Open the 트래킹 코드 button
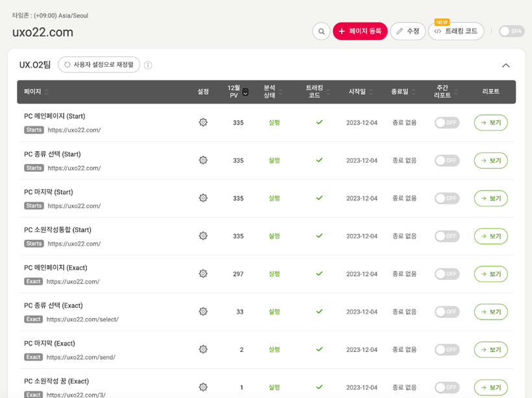This screenshot has height=398, width=532. click(x=456, y=31)
